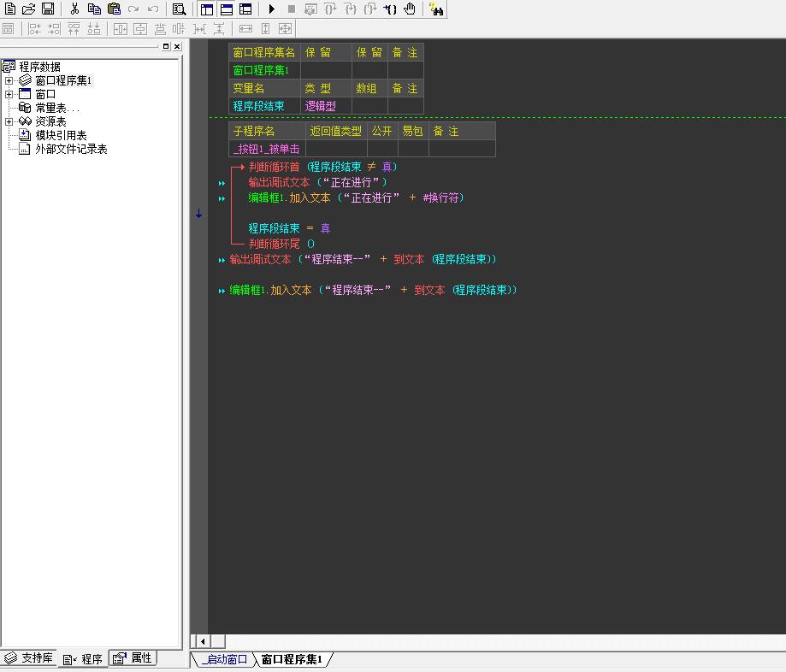Save the program with the floppy icon
The height and width of the screenshot is (672, 786).
[48, 9]
